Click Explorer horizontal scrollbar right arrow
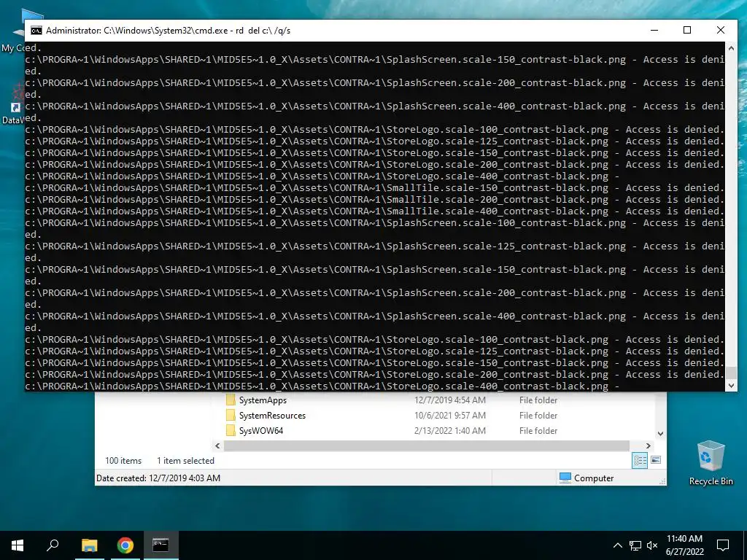Screen dimensions: 747x560 tap(648, 446)
